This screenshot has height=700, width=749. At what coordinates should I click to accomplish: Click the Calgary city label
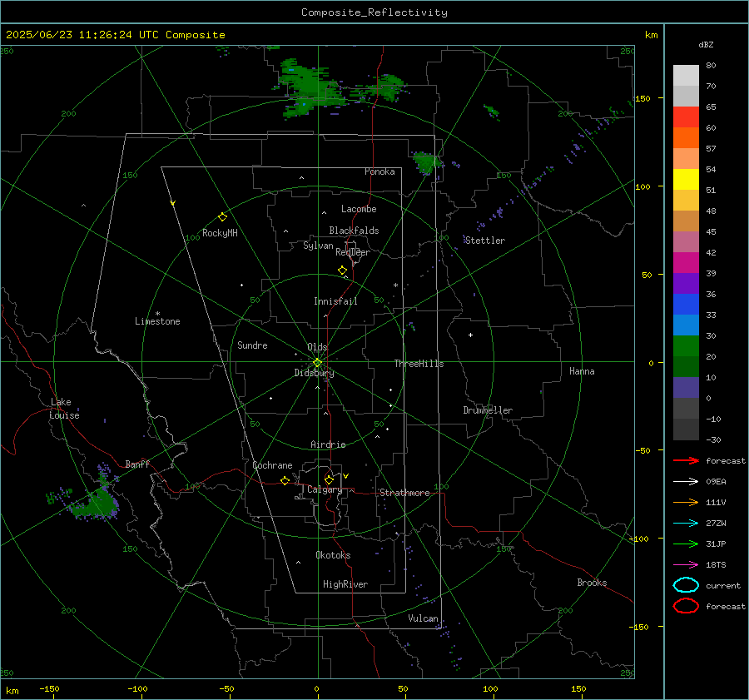pyautogui.click(x=325, y=489)
